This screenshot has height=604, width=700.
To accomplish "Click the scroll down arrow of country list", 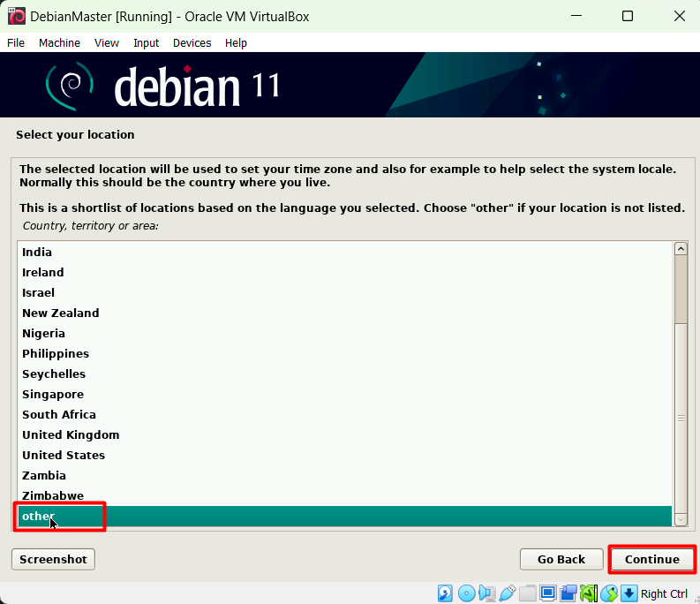I will point(681,519).
